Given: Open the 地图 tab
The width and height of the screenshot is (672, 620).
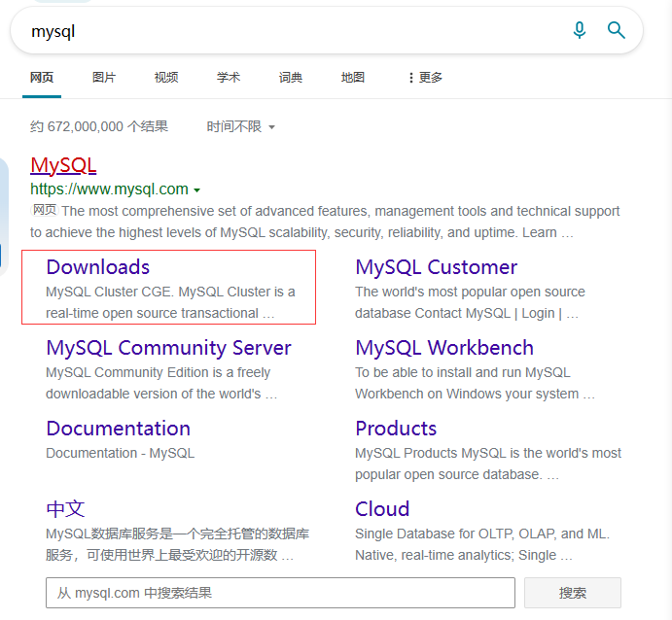Looking at the screenshot, I should click(352, 78).
